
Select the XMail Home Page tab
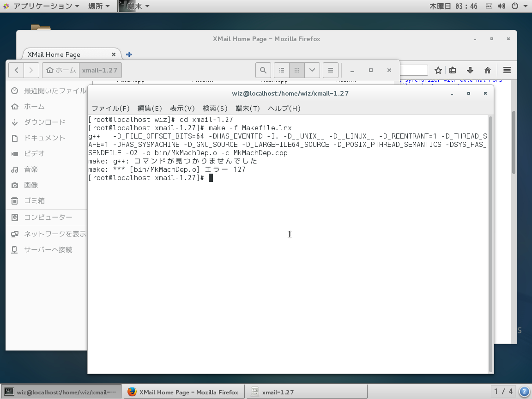pyautogui.click(x=71, y=54)
